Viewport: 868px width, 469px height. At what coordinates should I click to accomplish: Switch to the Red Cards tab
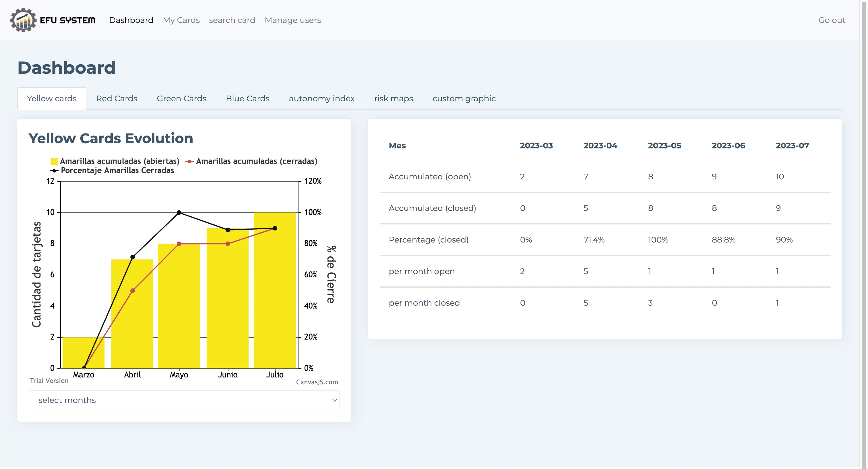point(117,98)
